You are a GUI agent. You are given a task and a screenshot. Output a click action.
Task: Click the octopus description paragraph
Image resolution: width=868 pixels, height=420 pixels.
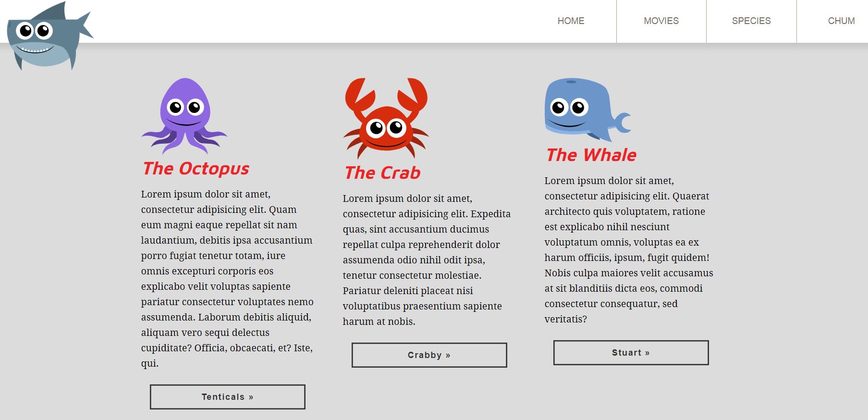coord(227,279)
